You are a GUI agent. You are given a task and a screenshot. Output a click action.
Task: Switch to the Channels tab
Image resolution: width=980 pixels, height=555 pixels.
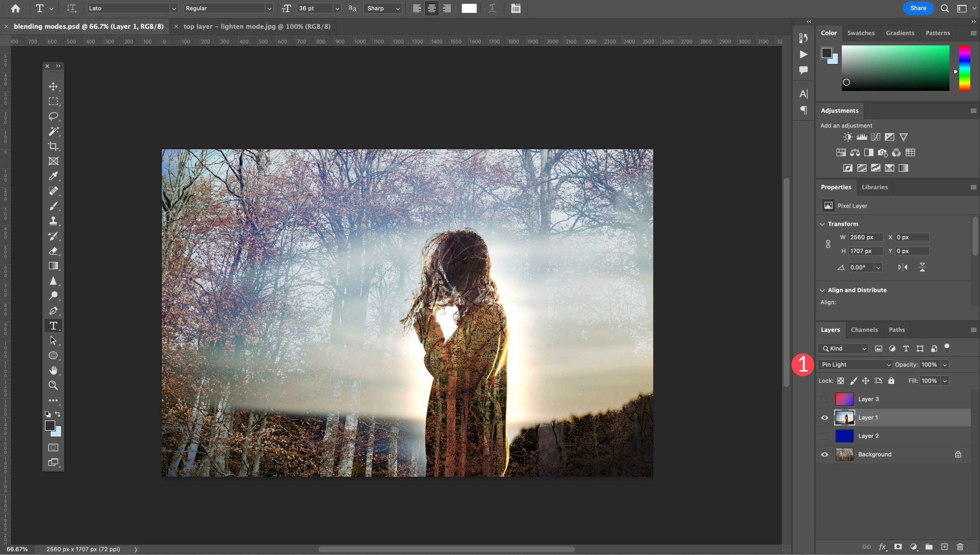pos(865,330)
